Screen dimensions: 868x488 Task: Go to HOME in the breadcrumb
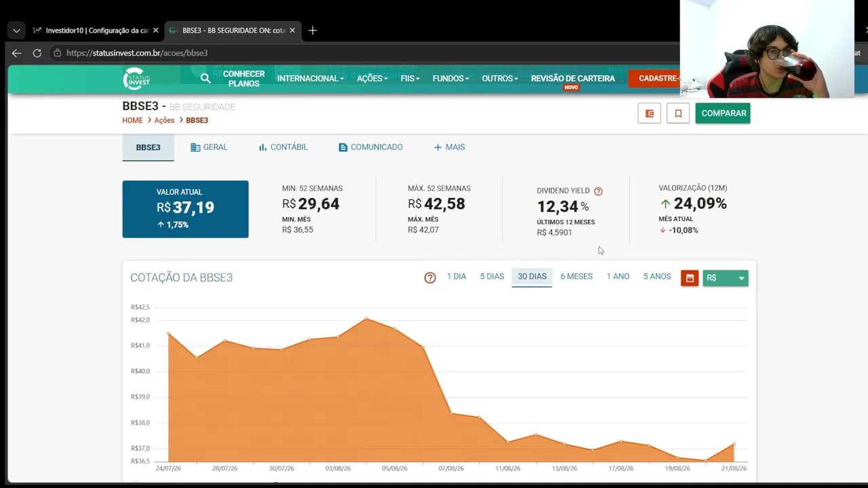(132, 120)
